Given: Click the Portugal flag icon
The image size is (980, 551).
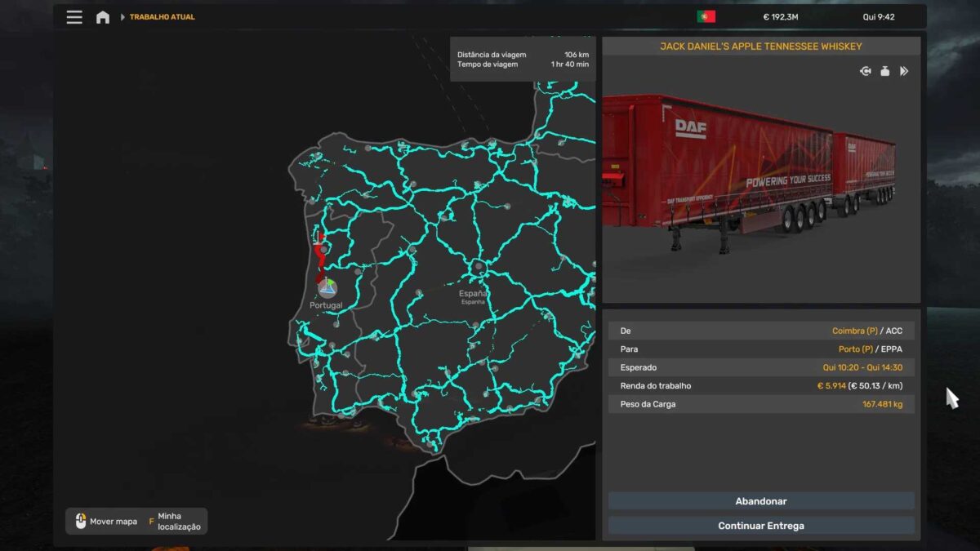Looking at the screenshot, I should point(706,17).
